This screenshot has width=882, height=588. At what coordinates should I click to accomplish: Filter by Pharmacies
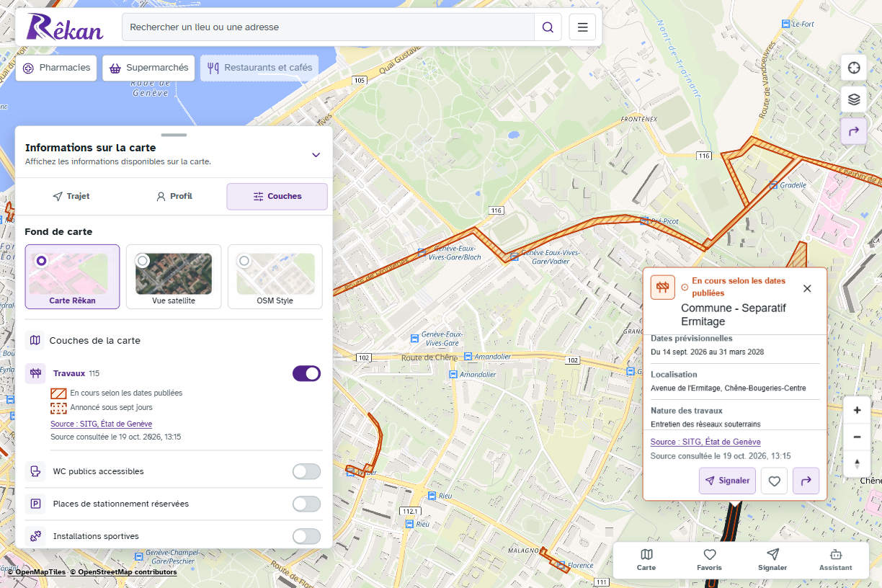tap(56, 68)
